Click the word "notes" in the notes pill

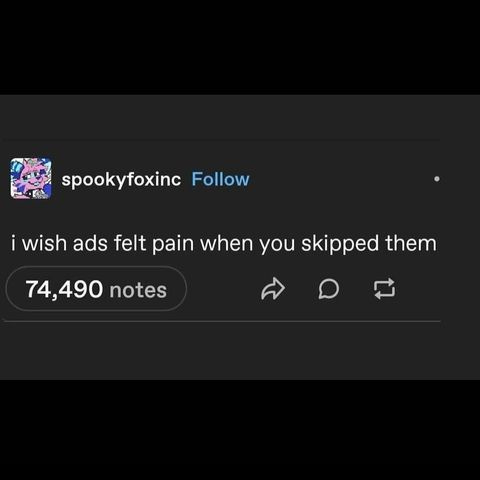tap(138, 290)
